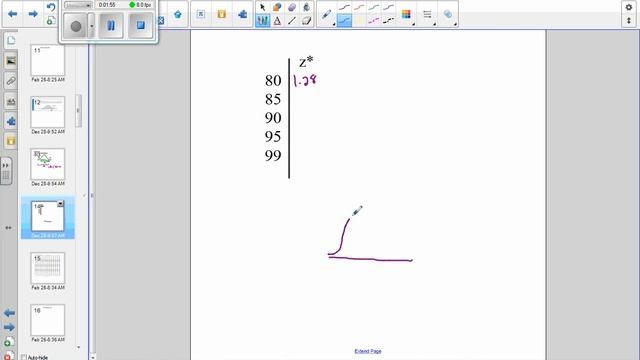This screenshot has height=360, width=640.
Task: Open the Page Sorter tab
Action: (11, 40)
